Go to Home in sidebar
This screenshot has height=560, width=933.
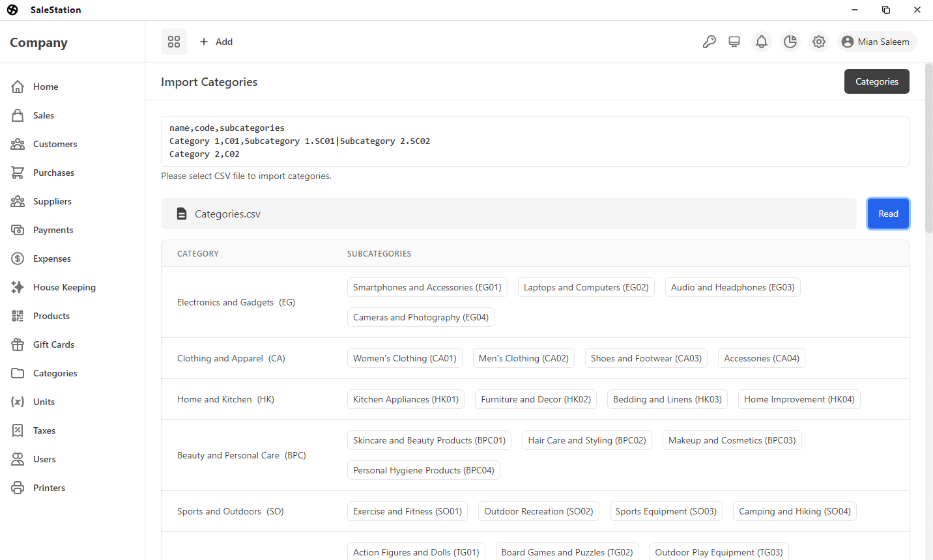click(46, 87)
